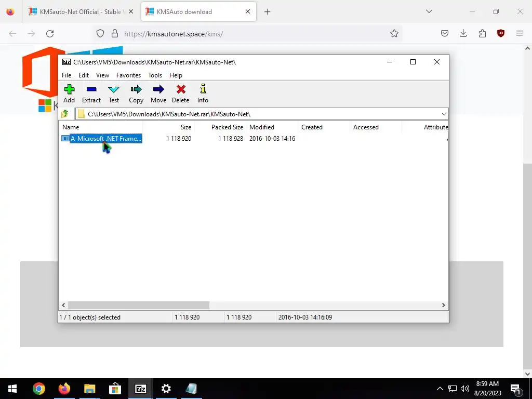List all Firefox tabs dropdown
The width and height of the screenshot is (532, 399).
point(429,11)
